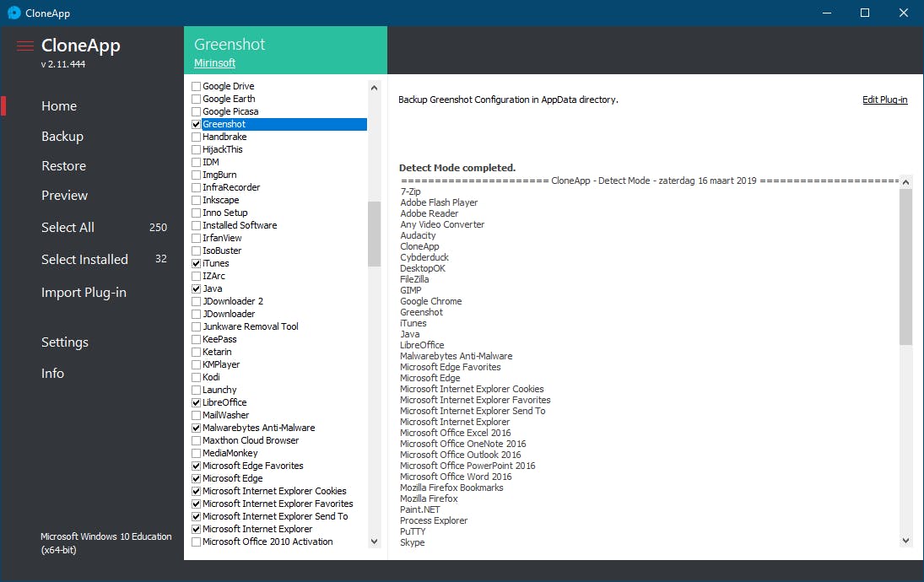This screenshot has height=582, width=924.
Task: Uncheck the LibreOffice checkbox
Action: [197, 403]
